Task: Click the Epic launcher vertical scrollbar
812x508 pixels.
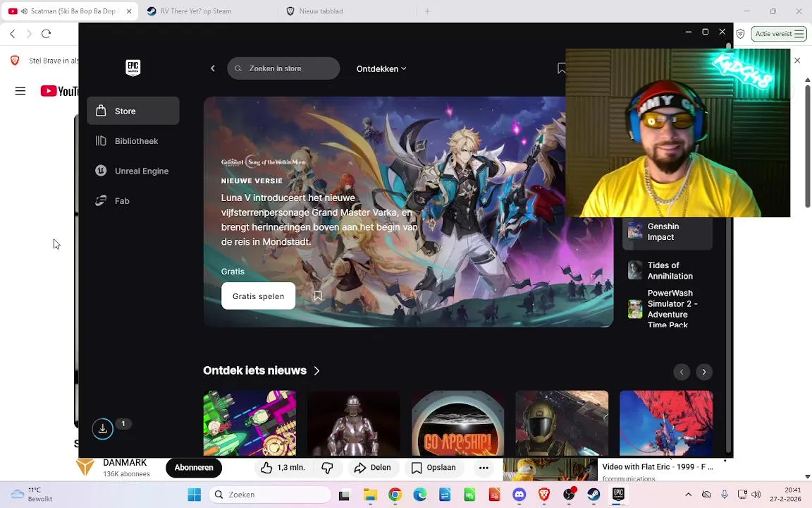Action: (729, 249)
